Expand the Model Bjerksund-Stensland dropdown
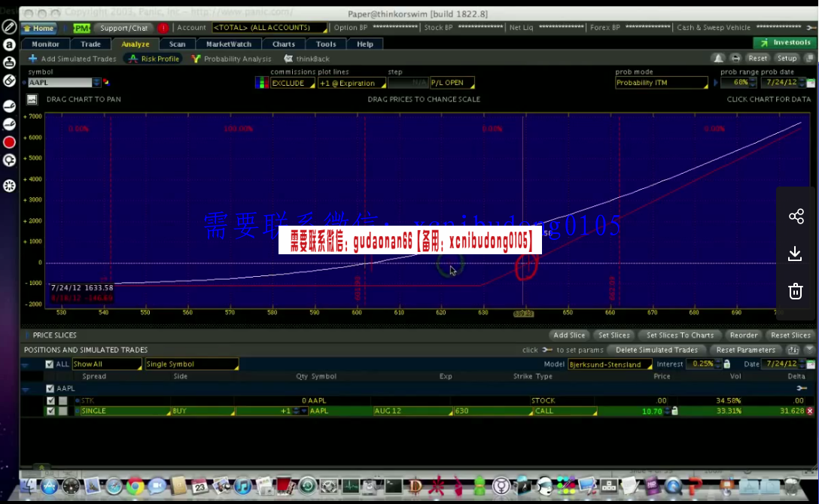 [608, 364]
